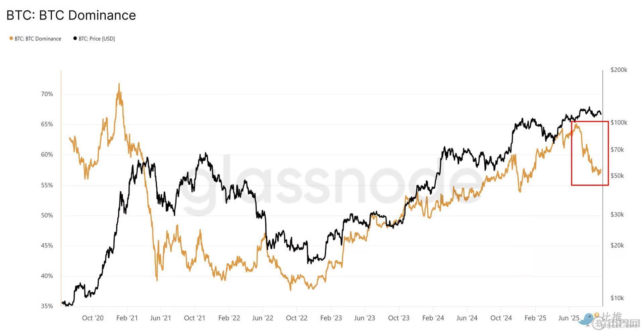Click the Oct '24 date tick label
The height and width of the screenshot is (335, 644).
[x=501, y=318]
